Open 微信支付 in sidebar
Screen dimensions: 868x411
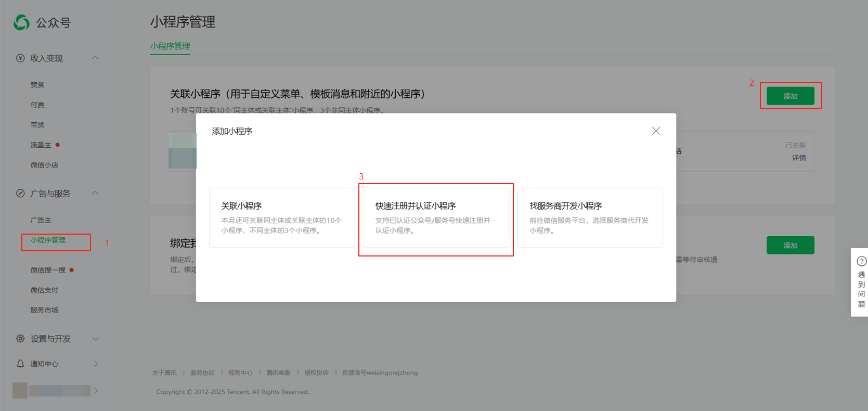[x=44, y=290]
